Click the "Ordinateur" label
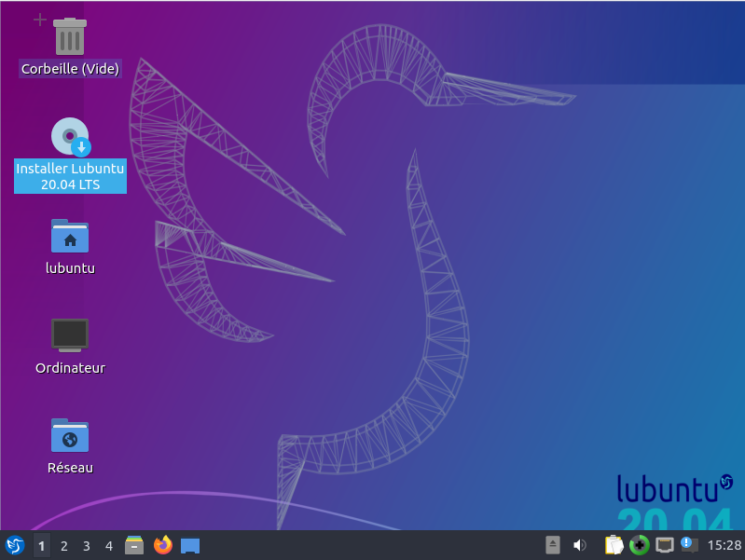 point(70,368)
